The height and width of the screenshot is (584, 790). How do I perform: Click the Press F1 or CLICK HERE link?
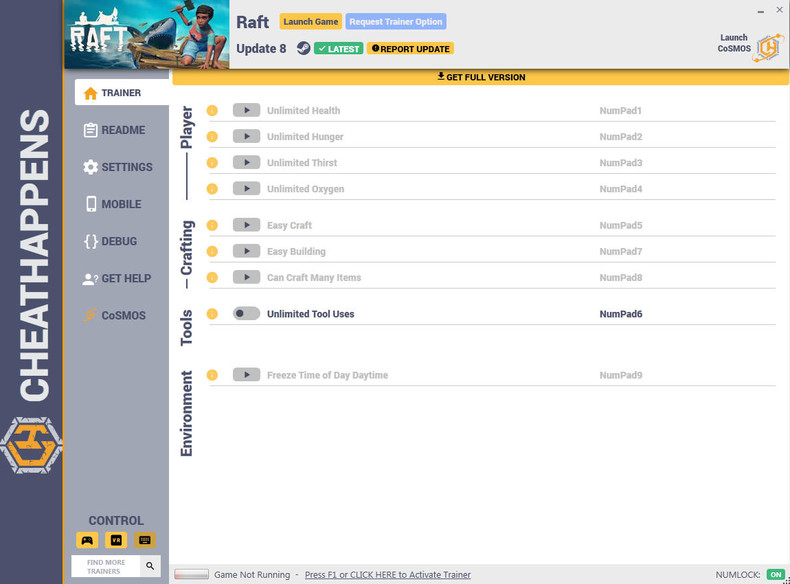[x=387, y=574]
